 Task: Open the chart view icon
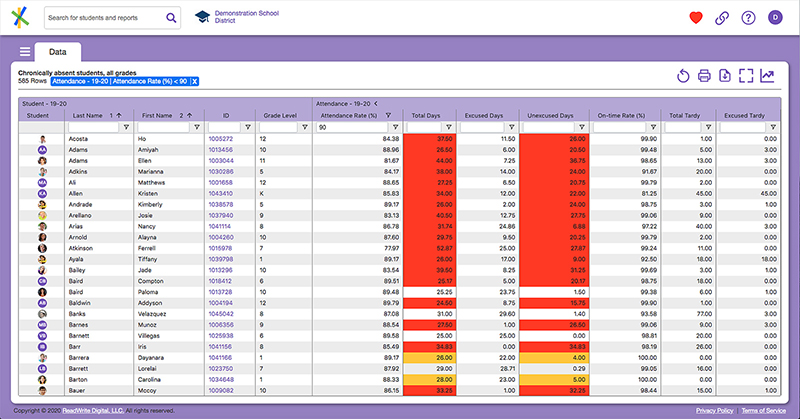[x=767, y=76]
